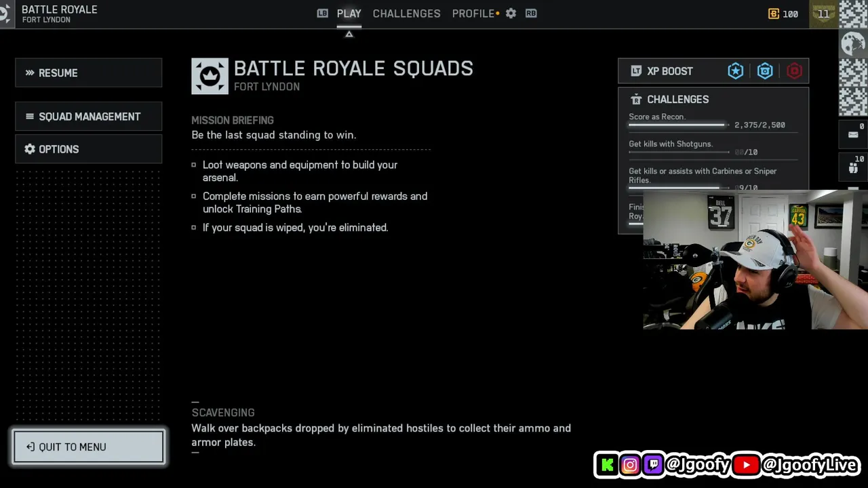This screenshot has width=868, height=488.
Task: Open the OPTIONS menu
Action: [x=88, y=149]
